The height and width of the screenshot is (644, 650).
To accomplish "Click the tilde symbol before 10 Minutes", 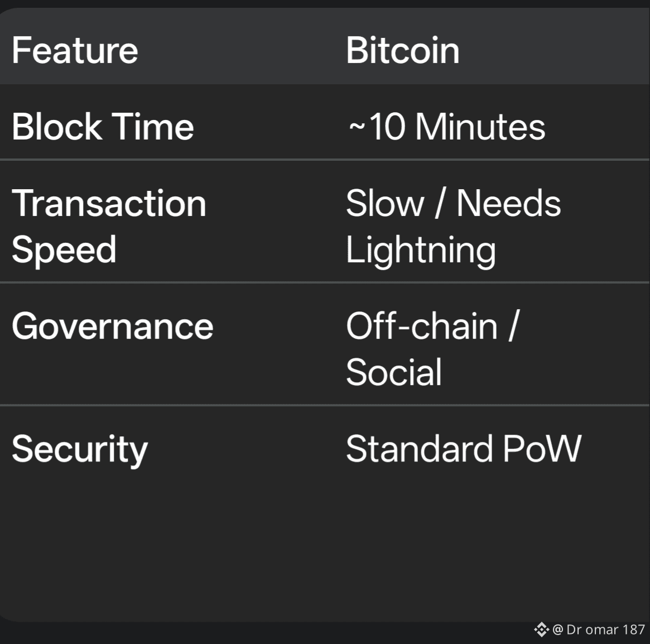I will tap(357, 128).
